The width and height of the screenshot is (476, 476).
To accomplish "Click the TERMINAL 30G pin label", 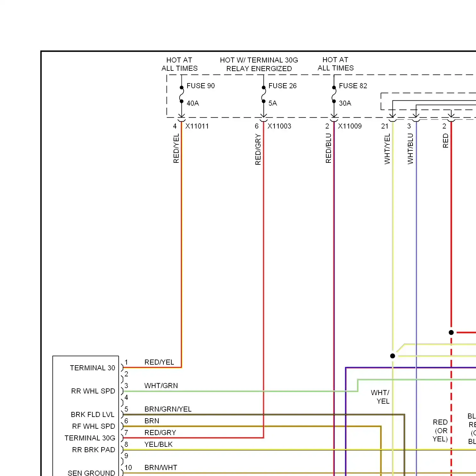I will (x=90, y=438).
